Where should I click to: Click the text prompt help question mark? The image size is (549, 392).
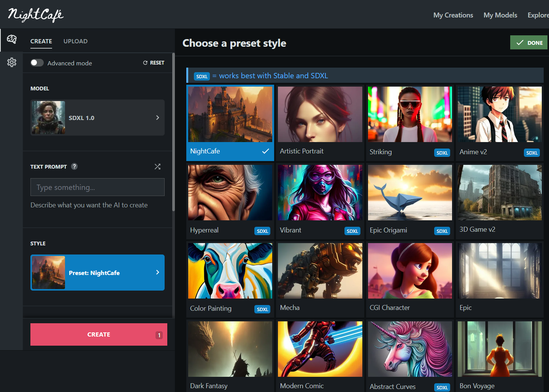75,166
